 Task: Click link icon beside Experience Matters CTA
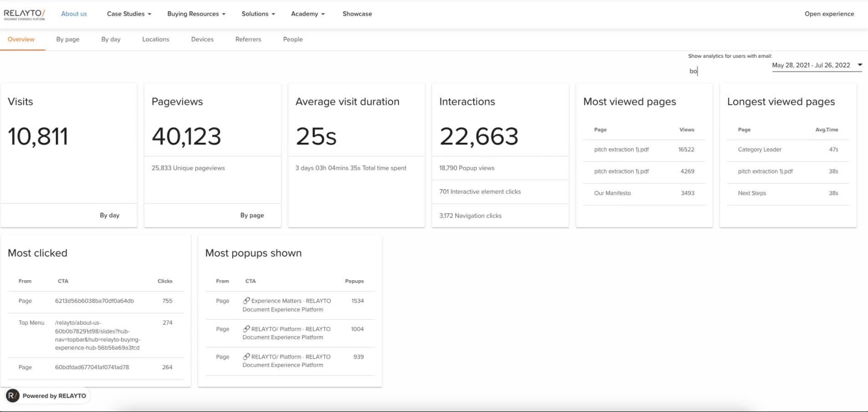pos(247,301)
